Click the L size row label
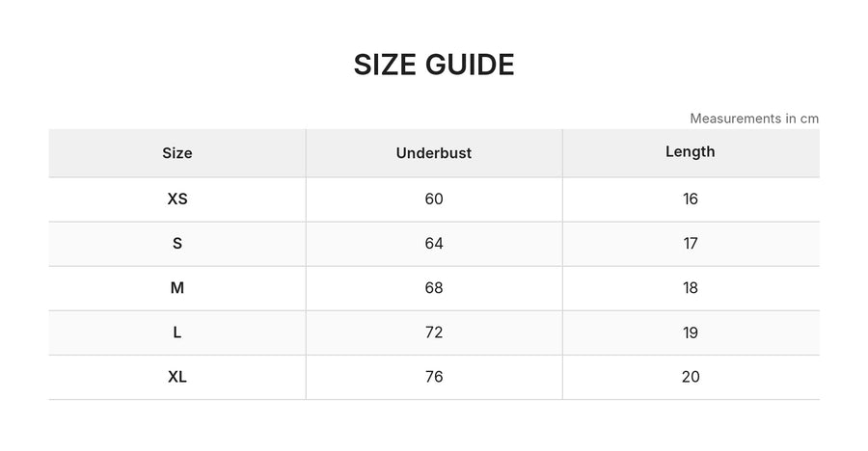Screen dimensions: 868x451 [177, 332]
